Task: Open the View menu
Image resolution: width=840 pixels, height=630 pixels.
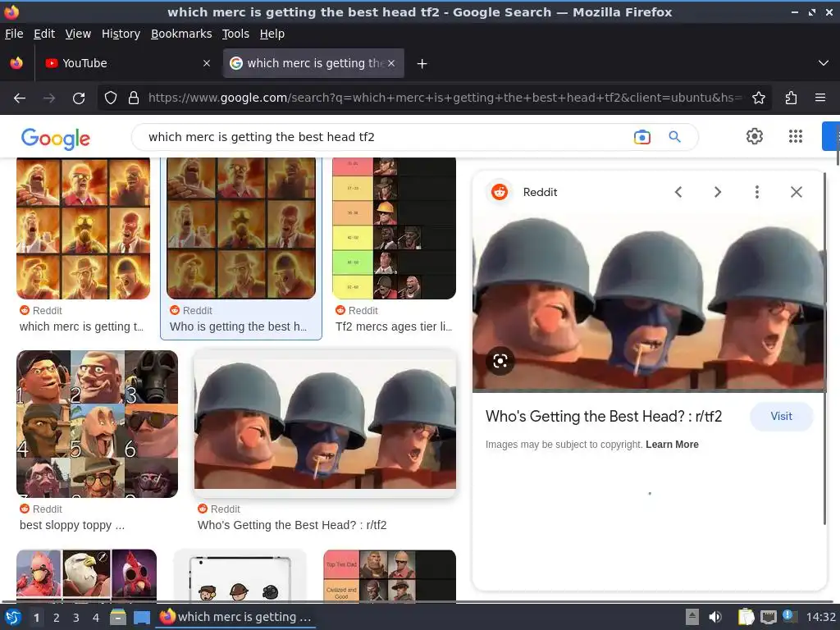Action: [x=78, y=34]
